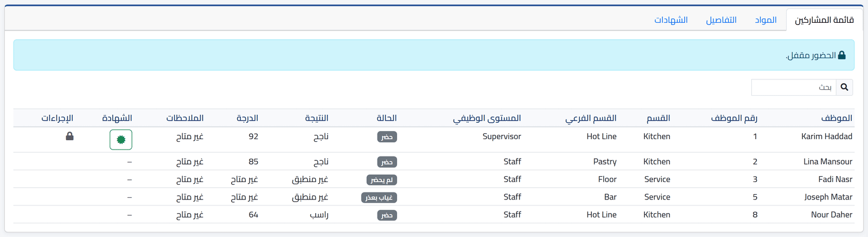
Task: Click the الإجراءات column header
Action: point(57,118)
